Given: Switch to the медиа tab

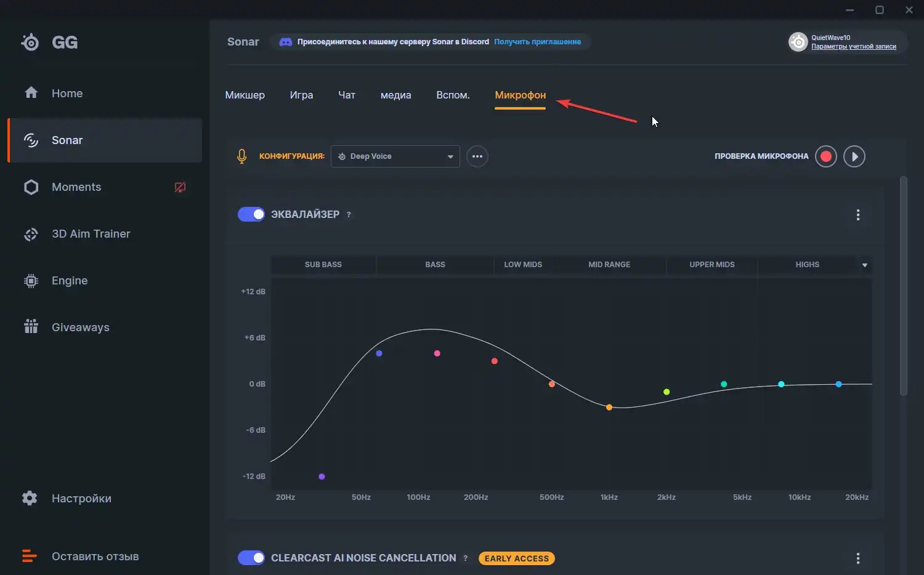Looking at the screenshot, I should tap(395, 95).
